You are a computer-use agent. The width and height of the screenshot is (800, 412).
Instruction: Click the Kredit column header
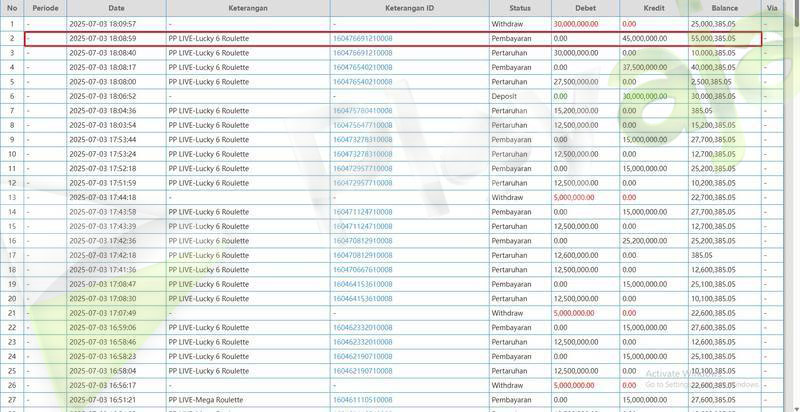coord(652,8)
